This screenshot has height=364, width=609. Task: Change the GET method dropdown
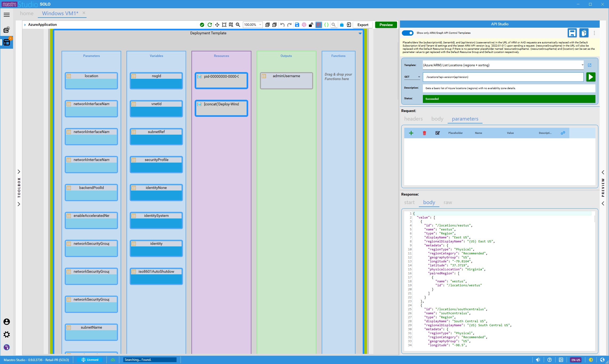pyautogui.click(x=412, y=77)
